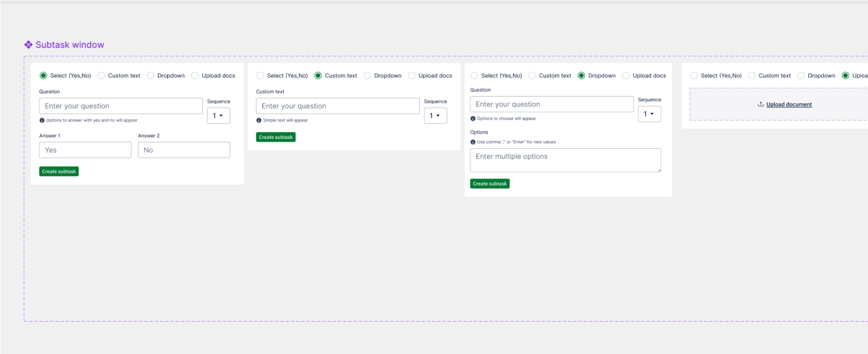The width and height of the screenshot is (868, 354).
Task: Select the checked Dropdown radio button
Action: click(x=581, y=76)
